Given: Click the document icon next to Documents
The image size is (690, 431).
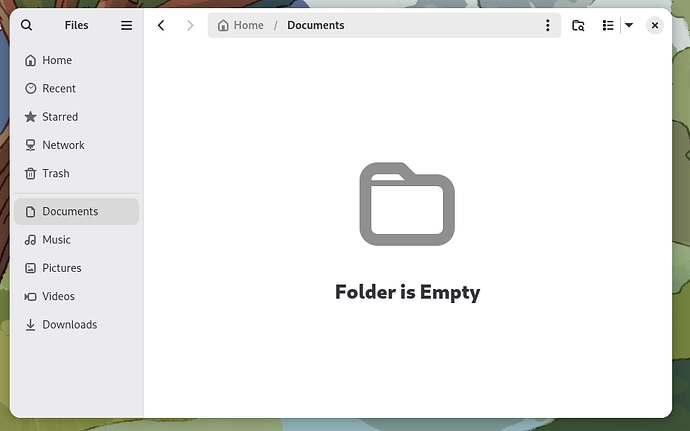Looking at the screenshot, I should click(30, 212).
